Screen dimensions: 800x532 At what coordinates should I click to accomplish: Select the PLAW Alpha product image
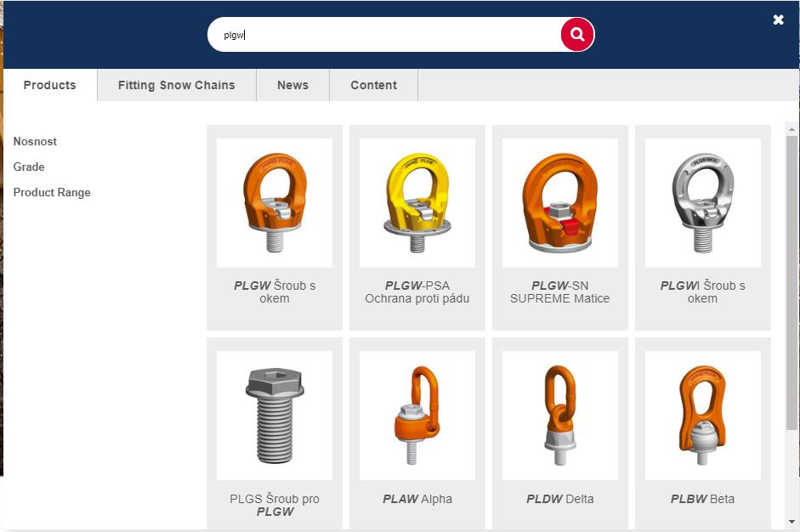[x=417, y=416]
